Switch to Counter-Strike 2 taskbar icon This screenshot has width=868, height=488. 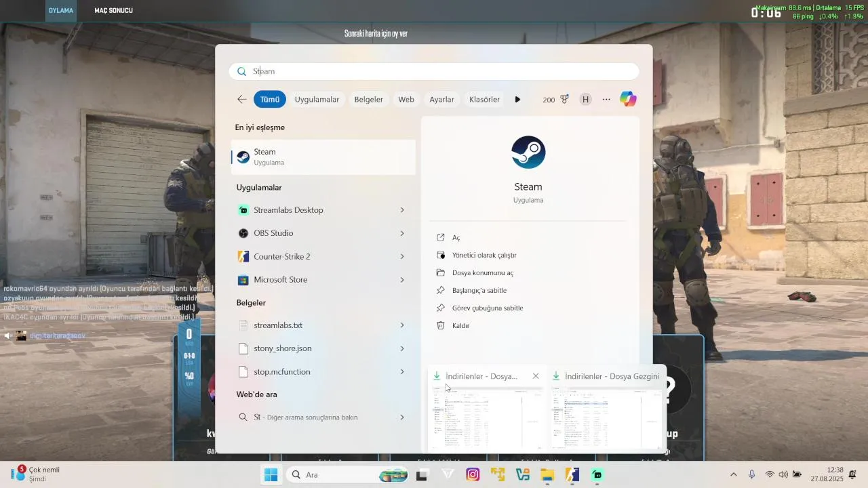click(572, 475)
